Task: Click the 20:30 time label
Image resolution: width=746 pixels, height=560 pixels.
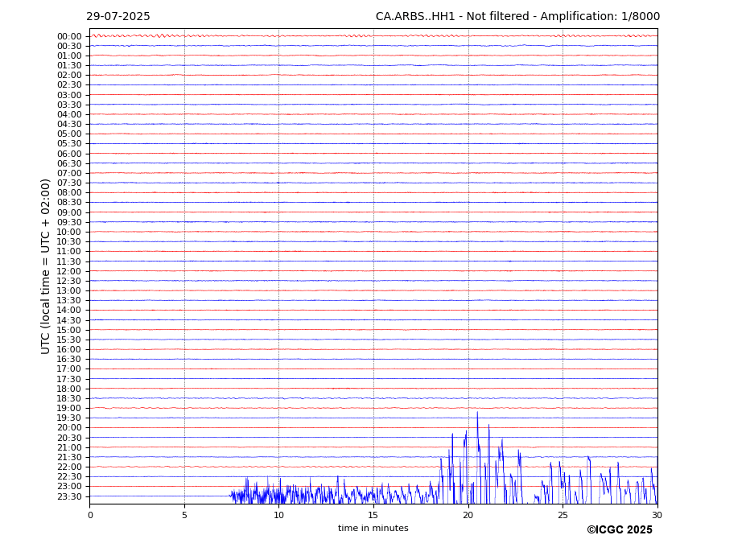Action: [69, 438]
